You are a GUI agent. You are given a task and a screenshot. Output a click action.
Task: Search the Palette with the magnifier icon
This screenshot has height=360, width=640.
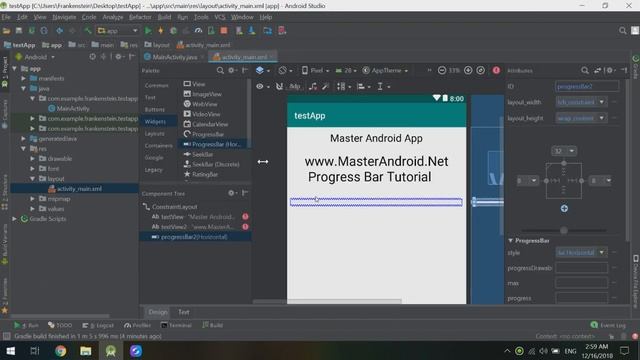(x=220, y=70)
